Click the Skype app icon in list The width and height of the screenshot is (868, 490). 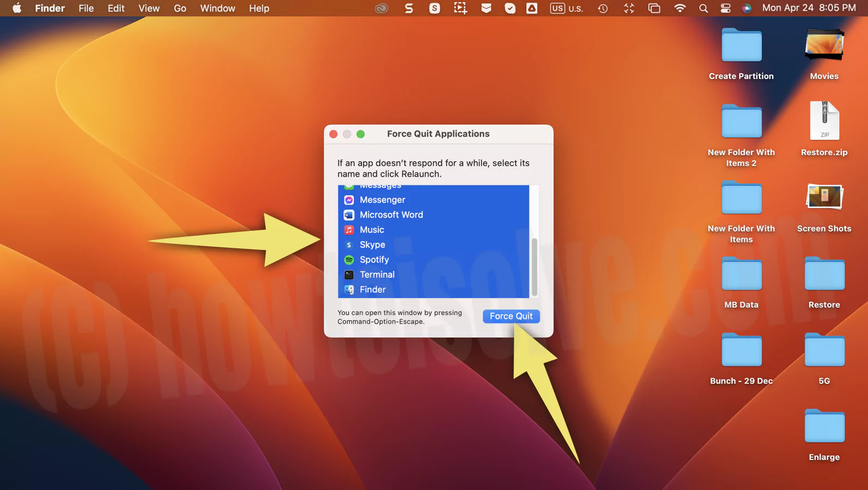pyautogui.click(x=349, y=245)
